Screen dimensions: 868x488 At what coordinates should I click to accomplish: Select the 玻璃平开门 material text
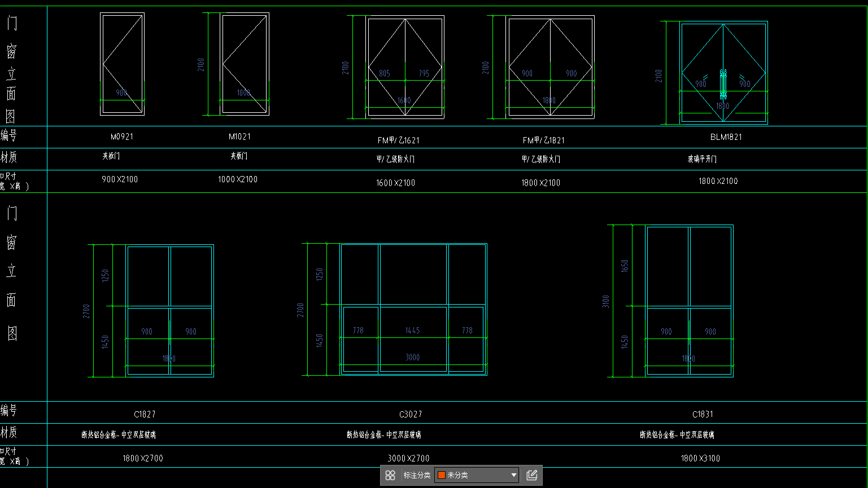(x=702, y=159)
